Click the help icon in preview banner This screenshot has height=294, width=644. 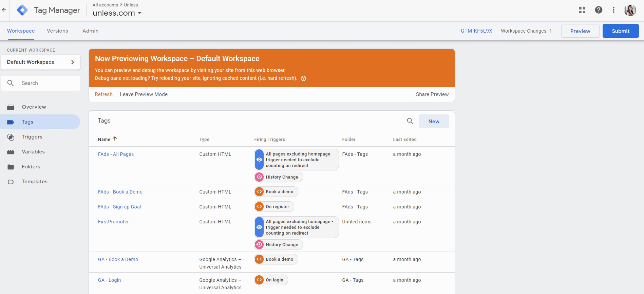coord(304,78)
